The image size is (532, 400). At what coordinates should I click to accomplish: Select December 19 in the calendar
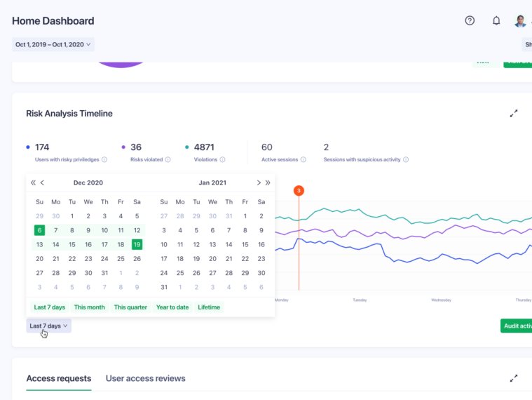[137, 244]
